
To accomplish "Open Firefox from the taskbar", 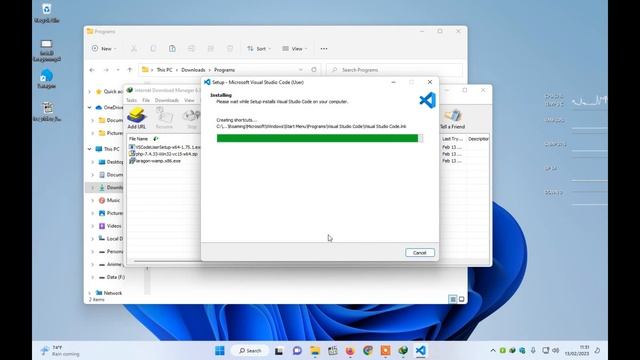I will [350, 351].
